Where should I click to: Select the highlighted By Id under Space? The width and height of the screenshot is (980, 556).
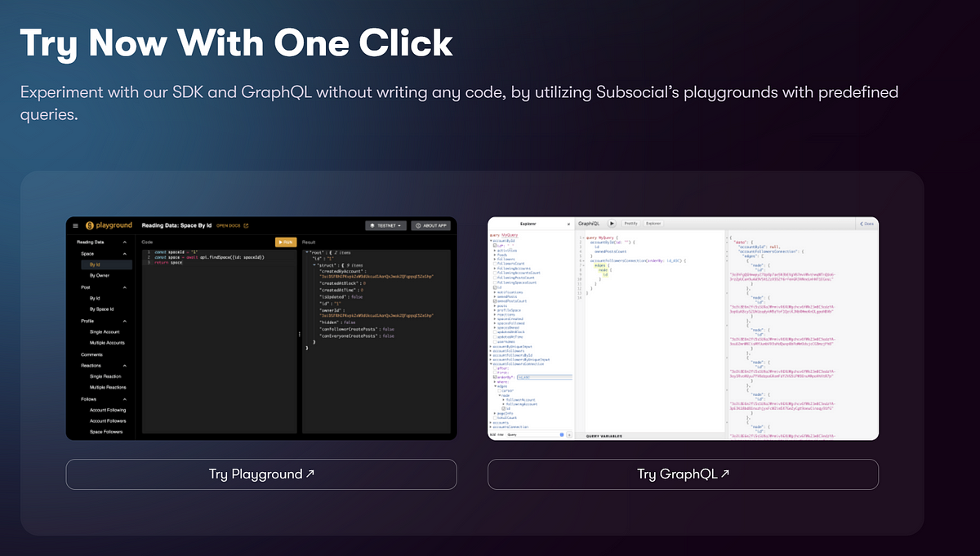click(105, 265)
